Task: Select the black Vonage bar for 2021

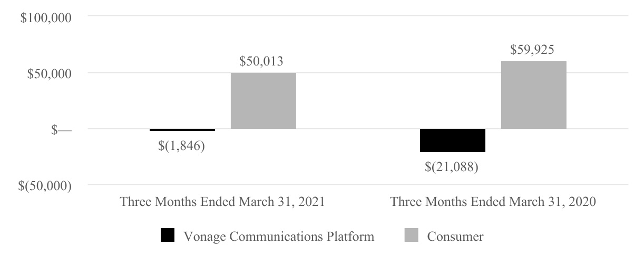Action: coord(182,130)
